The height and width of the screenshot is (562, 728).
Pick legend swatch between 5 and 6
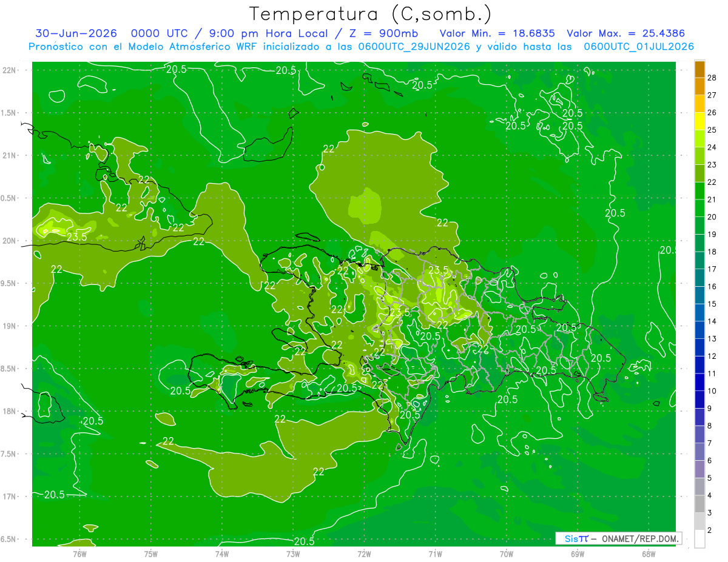(699, 469)
